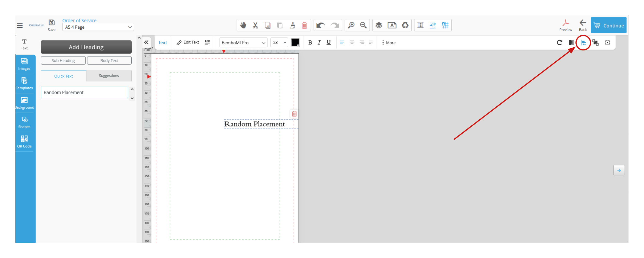The height and width of the screenshot is (258, 644).
Task: Click the cut scissors icon
Action: point(255,25)
